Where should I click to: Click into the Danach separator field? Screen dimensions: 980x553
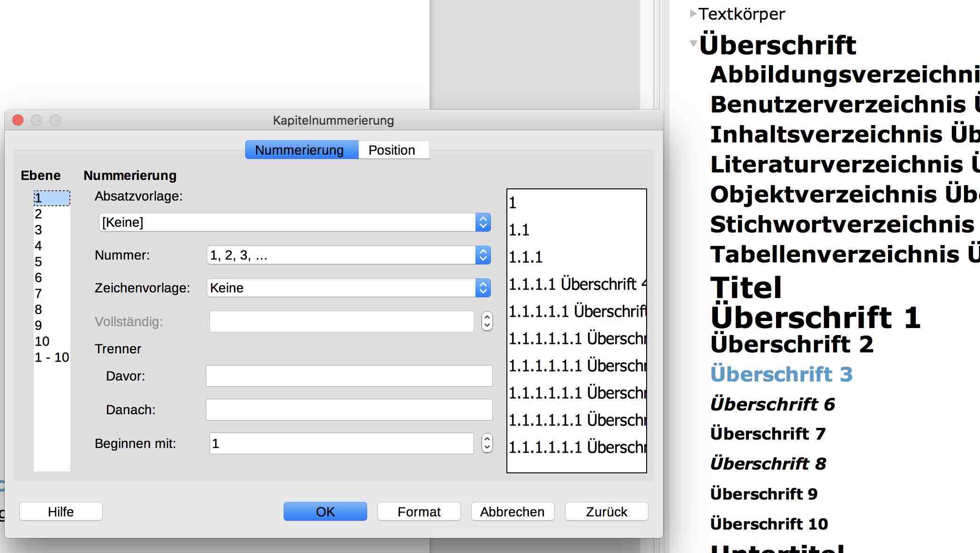(349, 410)
